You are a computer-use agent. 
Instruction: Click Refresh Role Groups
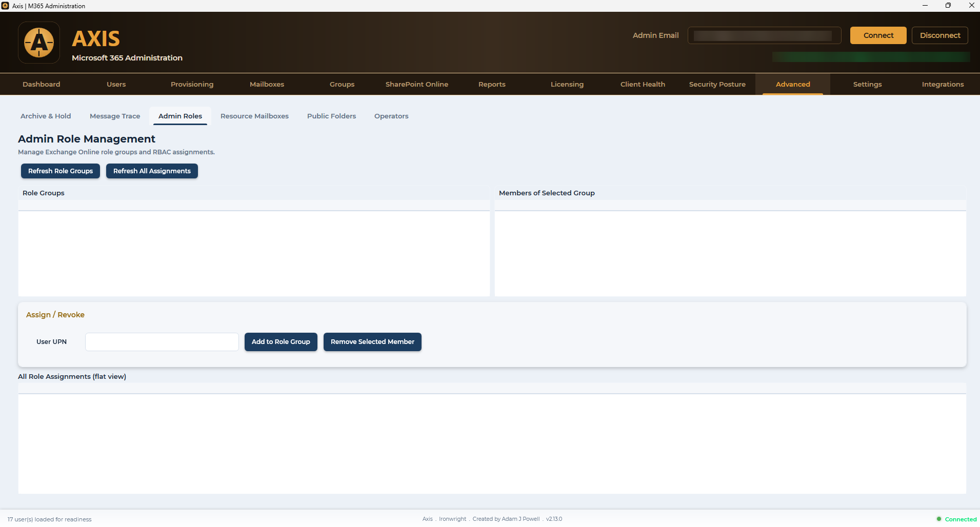pyautogui.click(x=61, y=171)
